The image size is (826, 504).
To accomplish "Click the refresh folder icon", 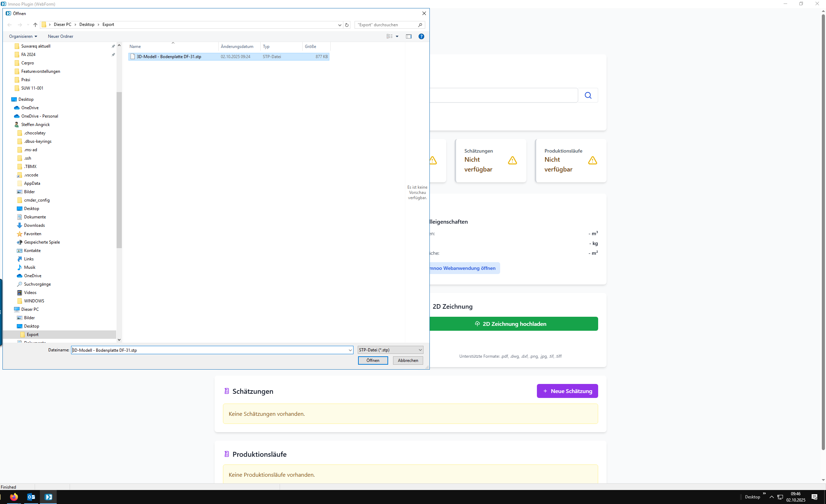I will 347,25.
